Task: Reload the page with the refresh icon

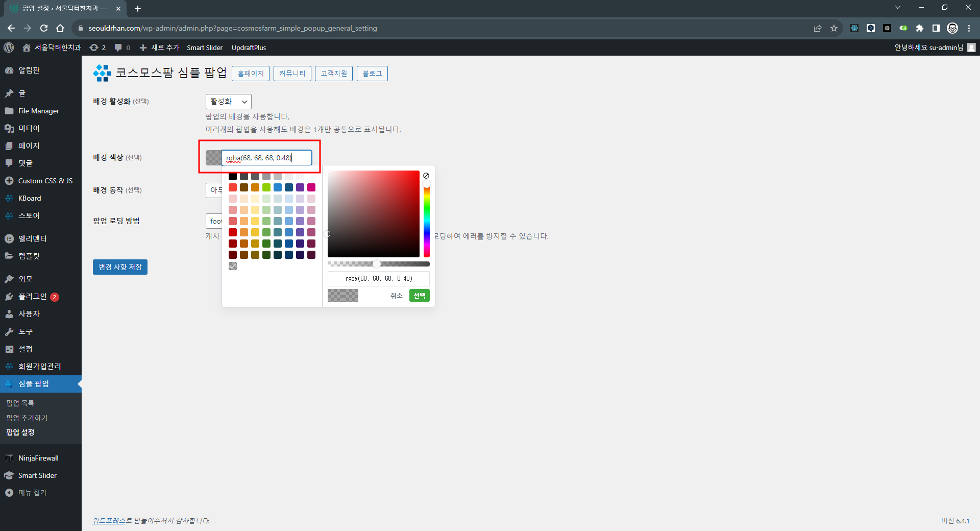Action: coord(44,28)
